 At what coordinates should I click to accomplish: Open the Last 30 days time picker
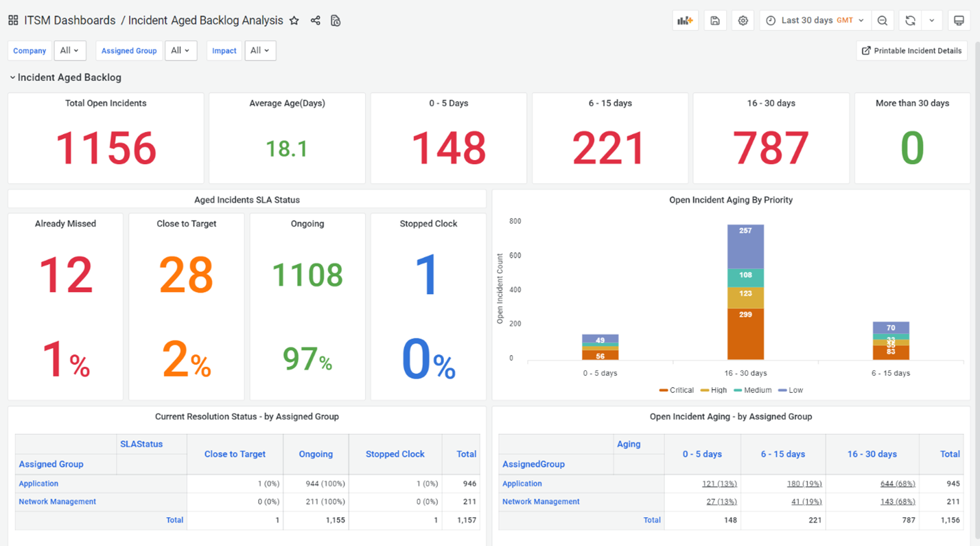point(815,21)
